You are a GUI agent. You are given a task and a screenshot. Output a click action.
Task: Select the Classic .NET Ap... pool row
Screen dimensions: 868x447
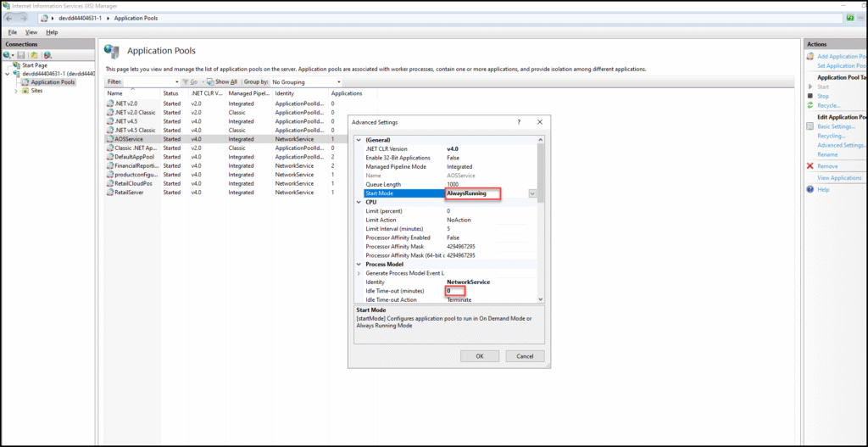coord(242,148)
